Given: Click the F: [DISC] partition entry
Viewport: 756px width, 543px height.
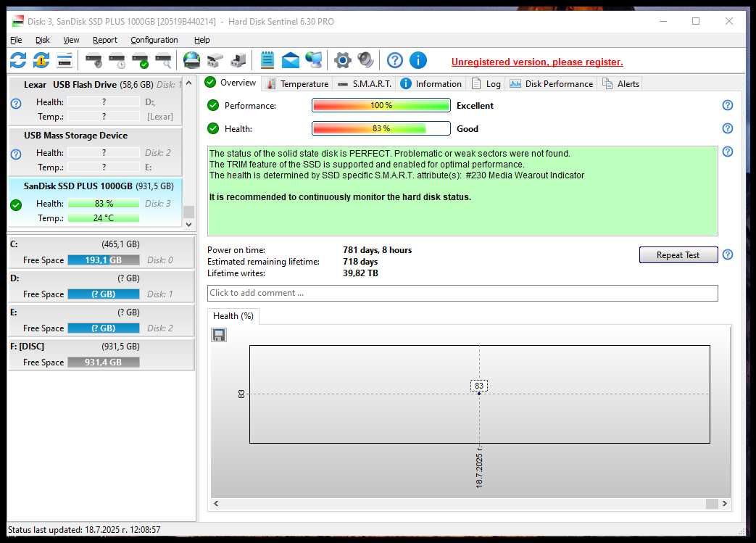Looking at the screenshot, I should pyautogui.click(x=101, y=355).
